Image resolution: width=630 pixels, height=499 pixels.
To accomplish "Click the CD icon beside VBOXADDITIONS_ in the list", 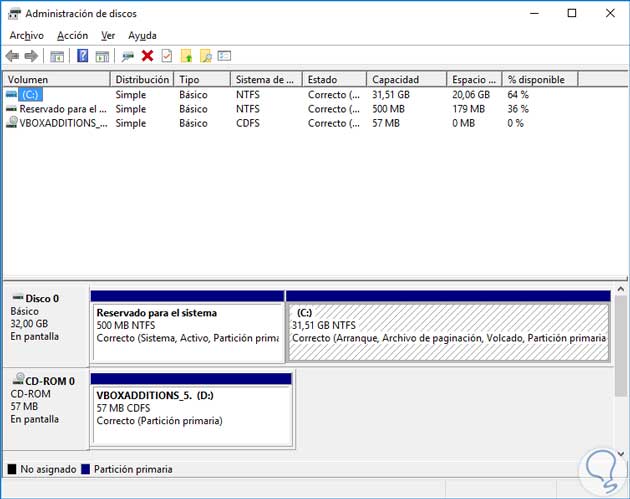I will click(x=12, y=122).
